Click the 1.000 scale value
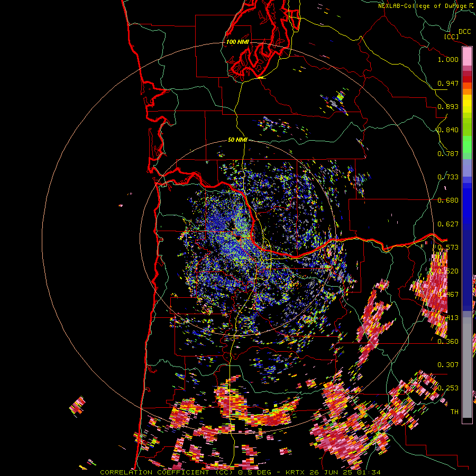 coord(448,59)
